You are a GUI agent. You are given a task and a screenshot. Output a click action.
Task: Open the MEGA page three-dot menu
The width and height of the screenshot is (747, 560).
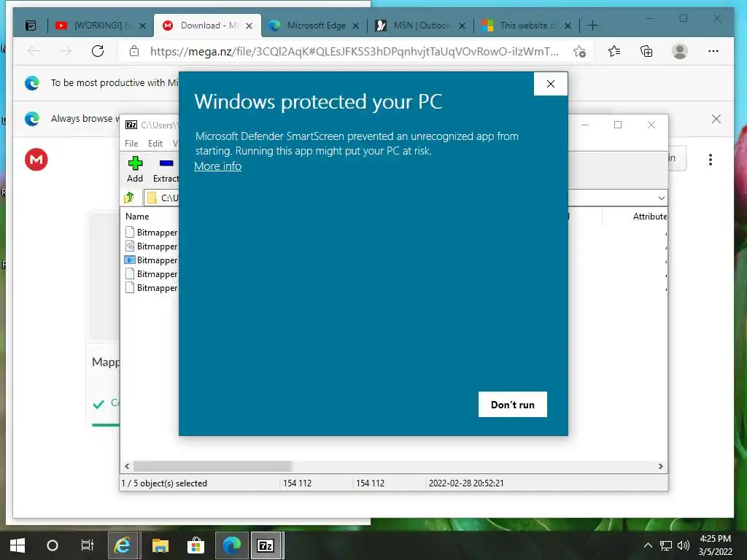coord(711,160)
